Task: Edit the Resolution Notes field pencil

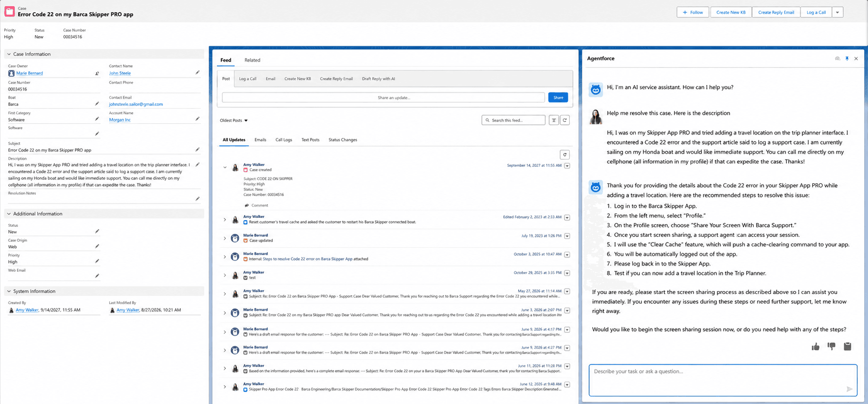Action: point(197,199)
